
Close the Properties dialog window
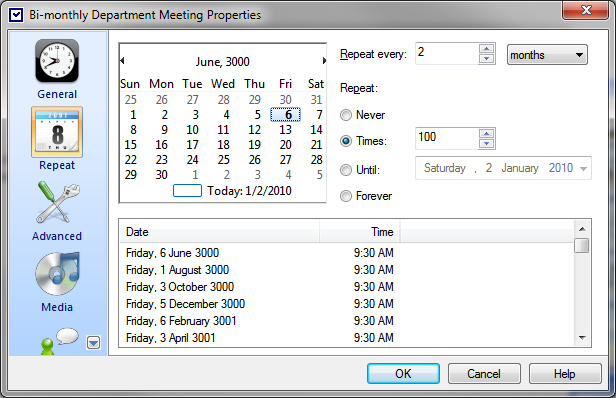click(x=586, y=10)
